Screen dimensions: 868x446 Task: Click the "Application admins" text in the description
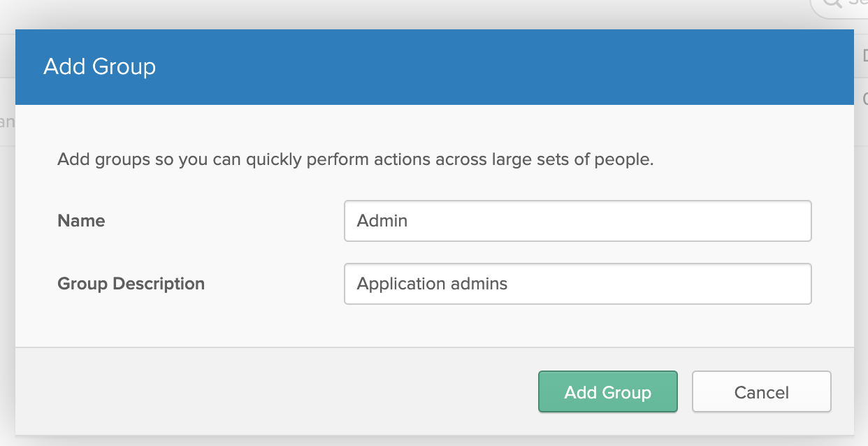coord(432,284)
